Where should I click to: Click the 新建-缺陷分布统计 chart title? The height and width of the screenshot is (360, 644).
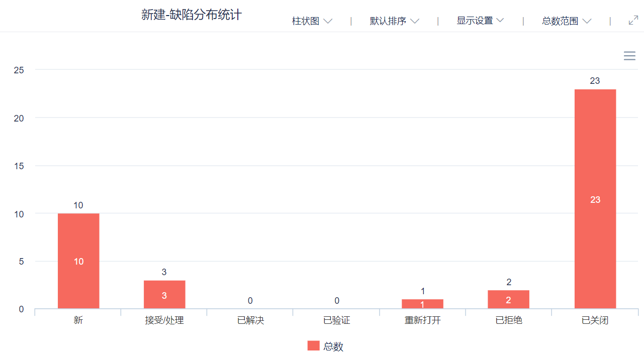click(x=192, y=15)
